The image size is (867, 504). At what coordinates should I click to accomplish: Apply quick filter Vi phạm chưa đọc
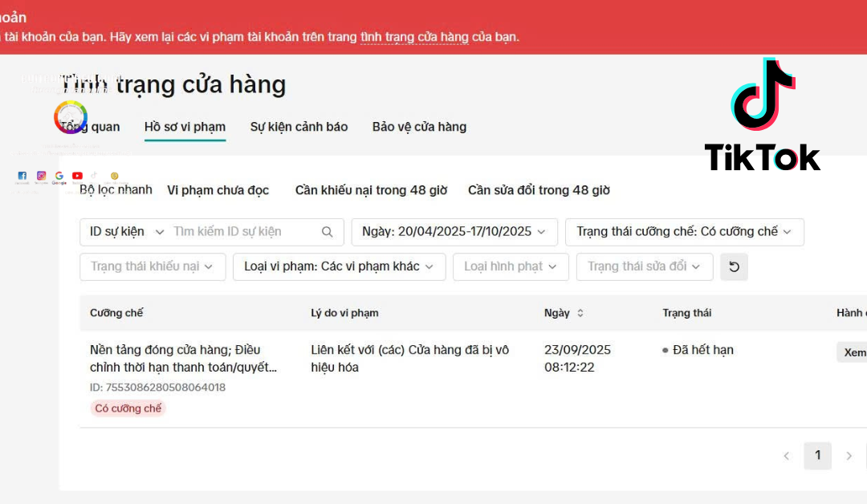coord(218,191)
